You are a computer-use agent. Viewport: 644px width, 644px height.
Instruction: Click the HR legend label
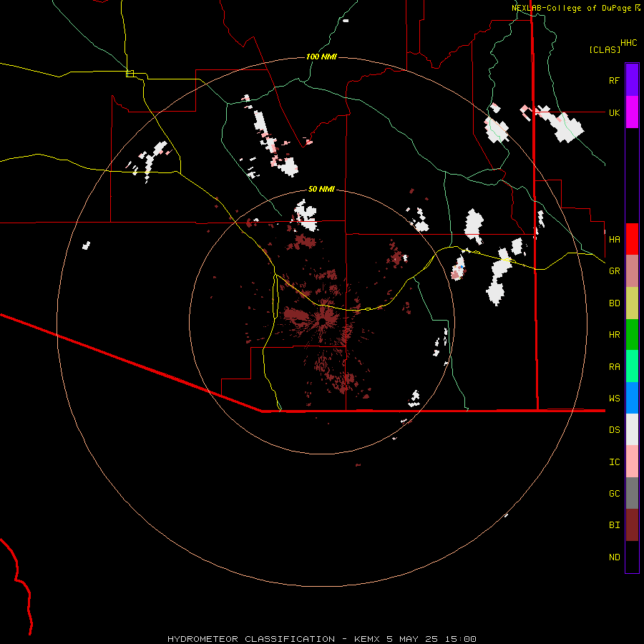coord(614,335)
